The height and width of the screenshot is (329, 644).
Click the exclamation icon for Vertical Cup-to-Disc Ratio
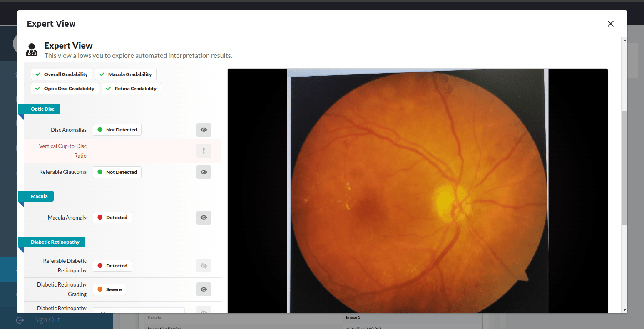(x=204, y=151)
